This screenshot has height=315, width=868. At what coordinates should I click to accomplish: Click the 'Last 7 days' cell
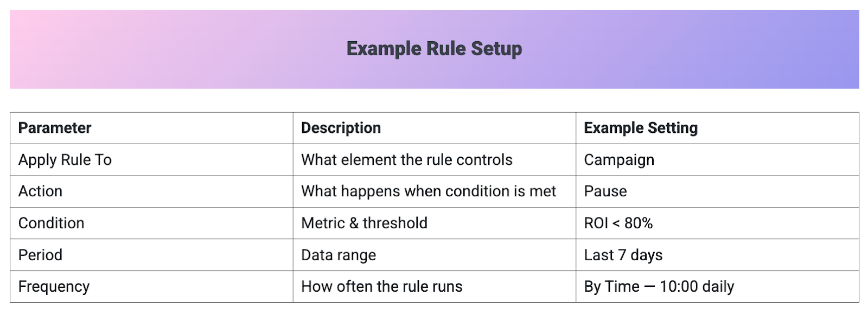pyautogui.click(x=623, y=255)
